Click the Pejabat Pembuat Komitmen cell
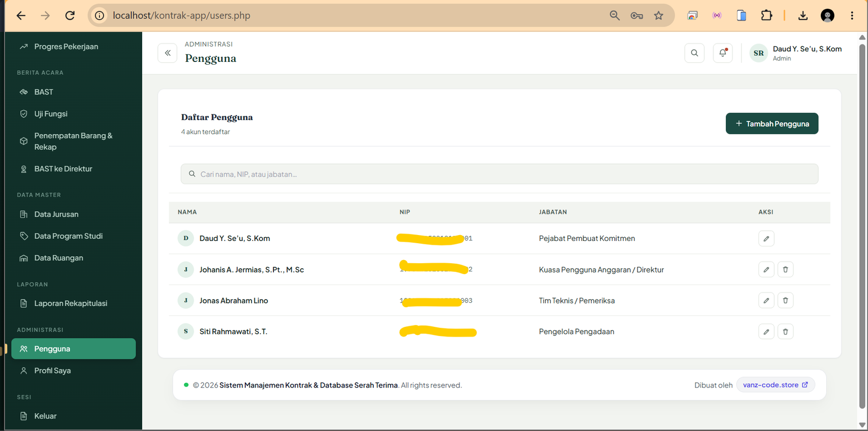 [587, 238]
